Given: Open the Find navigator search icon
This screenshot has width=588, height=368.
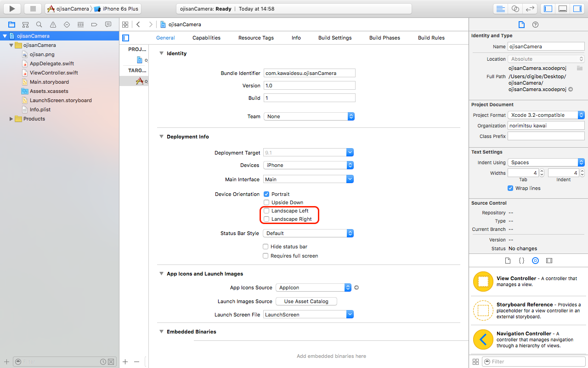Looking at the screenshot, I should pyautogui.click(x=39, y=24).
